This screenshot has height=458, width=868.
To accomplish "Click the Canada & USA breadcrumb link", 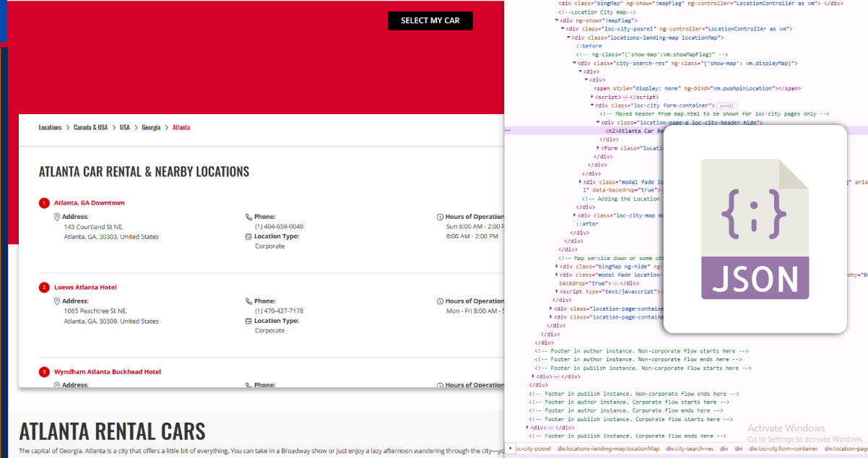I will coord(90,127).
